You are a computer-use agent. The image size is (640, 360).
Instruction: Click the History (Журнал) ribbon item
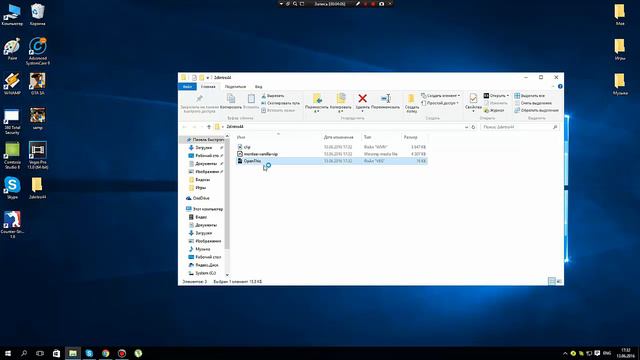pos(494,111)
